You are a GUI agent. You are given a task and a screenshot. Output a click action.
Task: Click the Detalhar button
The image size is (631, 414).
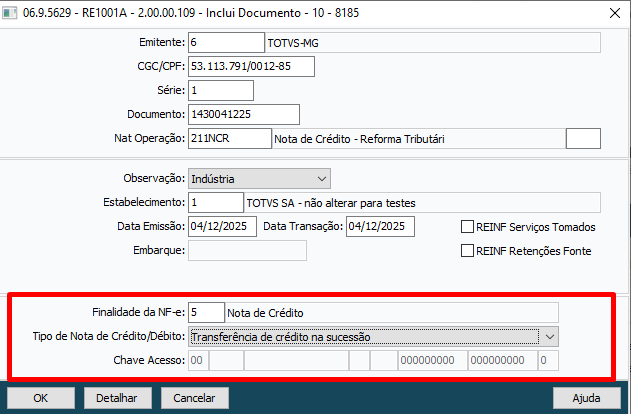click(118, 398)
